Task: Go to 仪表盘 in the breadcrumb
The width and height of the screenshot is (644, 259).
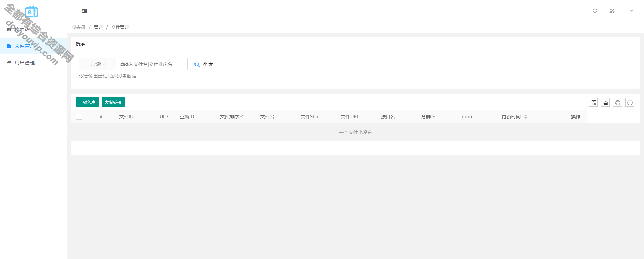Action: click(78, 27)
